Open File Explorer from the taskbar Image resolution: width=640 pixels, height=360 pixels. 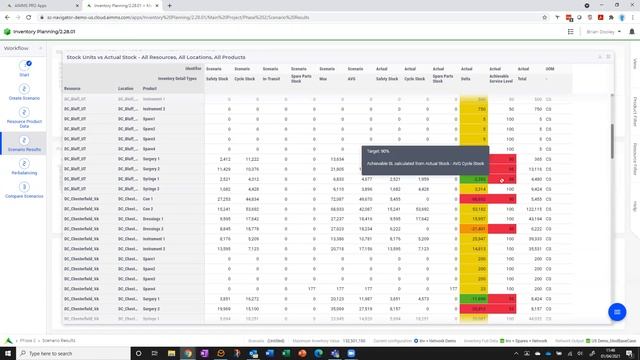coord(171,353)
